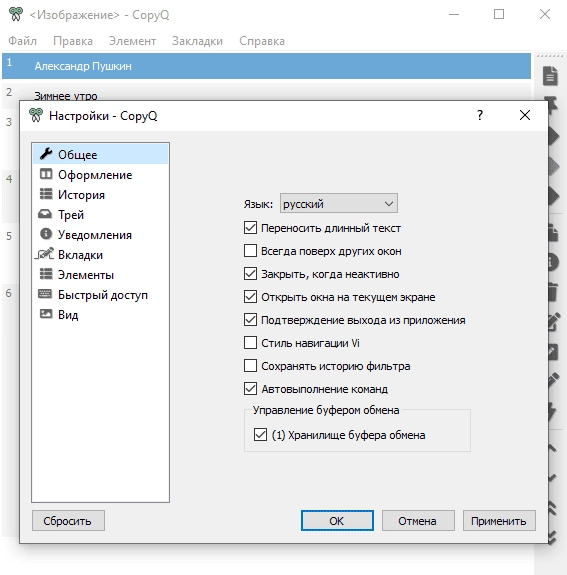Select Александр Пушкин item in main list
567x575 pixels.
(x=266, y=66)
